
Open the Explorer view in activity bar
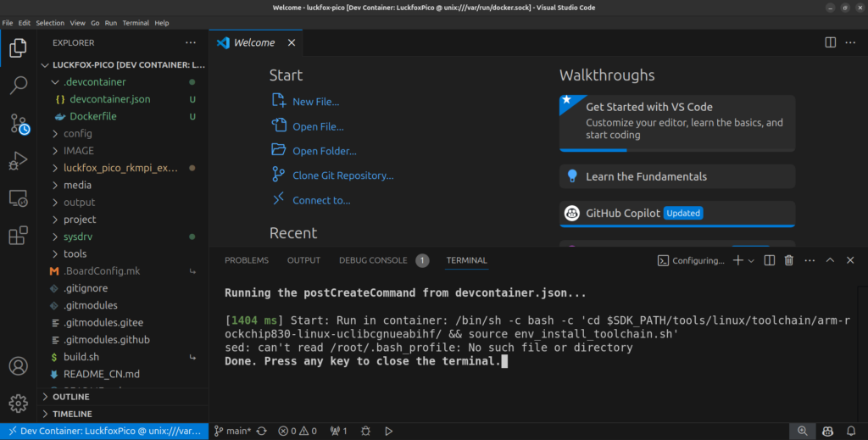(18, 48)
